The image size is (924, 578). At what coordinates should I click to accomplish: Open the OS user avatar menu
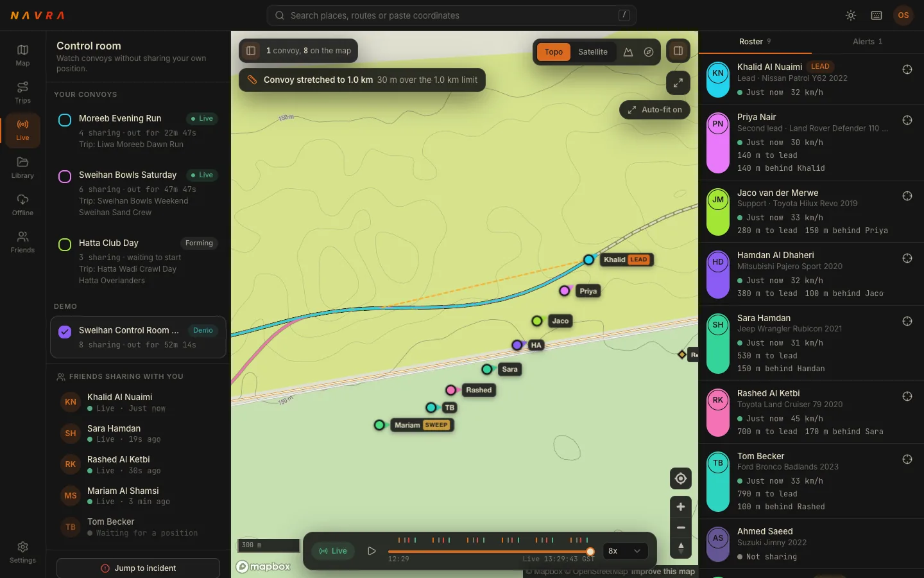[x=903, y=15]
